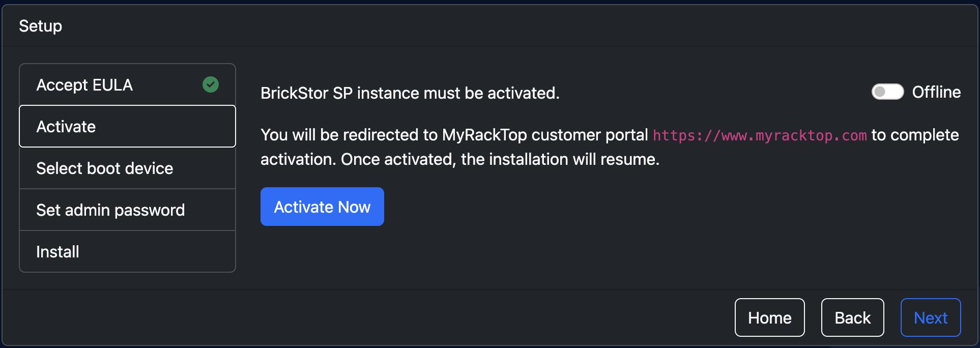This screenshot has height=348, width=980.
Task: Click Next to proceed with setup
Action: [x=931, y=317]
